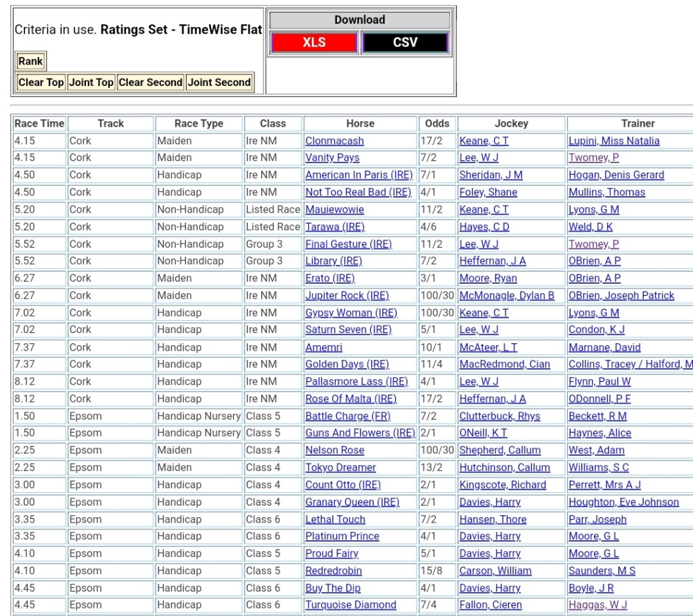Select the Joint Top filter

[x=91, y=83]
